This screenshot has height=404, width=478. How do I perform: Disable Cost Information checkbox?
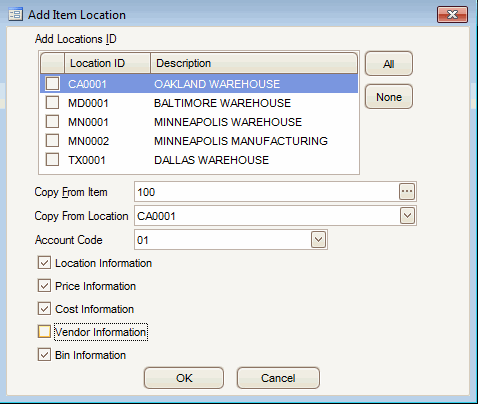click(x=44, y=309)
